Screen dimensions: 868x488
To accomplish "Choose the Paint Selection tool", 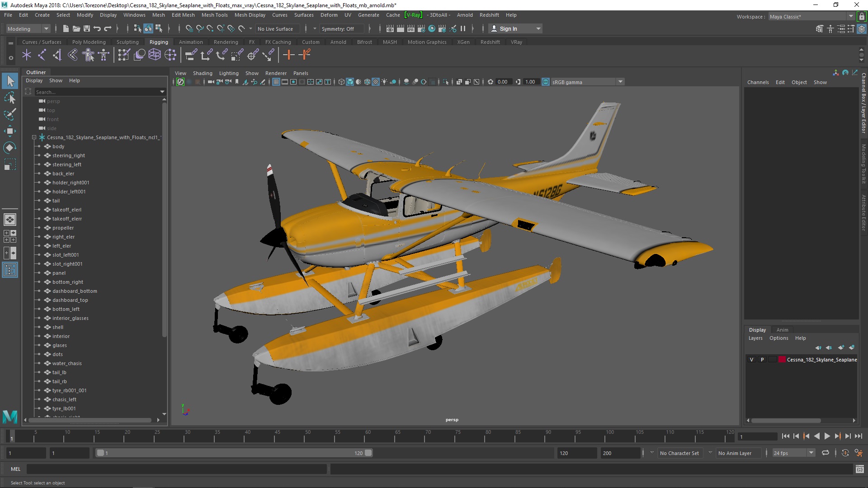I will 10,114.
